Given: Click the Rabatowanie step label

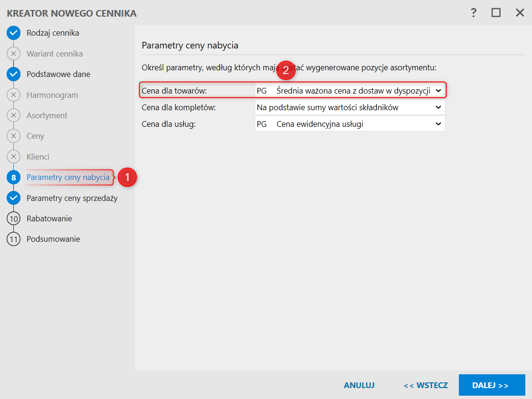Looking at the screenshot, I should (x=49, y=218).
